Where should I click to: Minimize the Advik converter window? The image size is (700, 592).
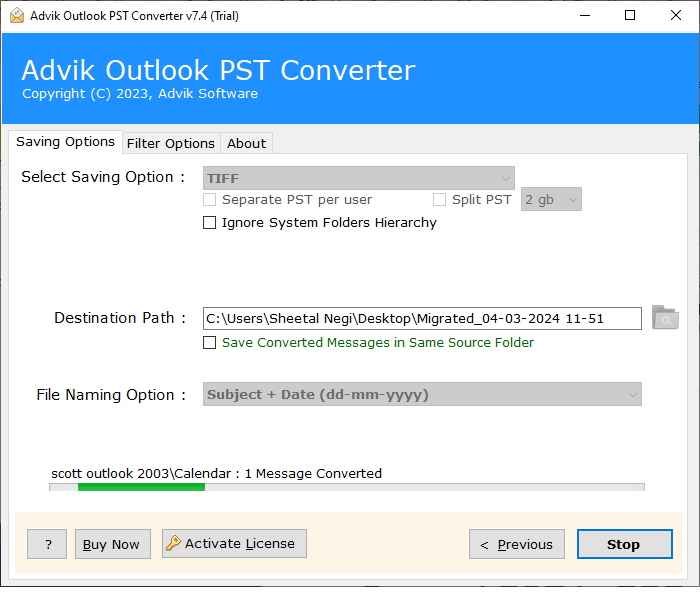585,16
